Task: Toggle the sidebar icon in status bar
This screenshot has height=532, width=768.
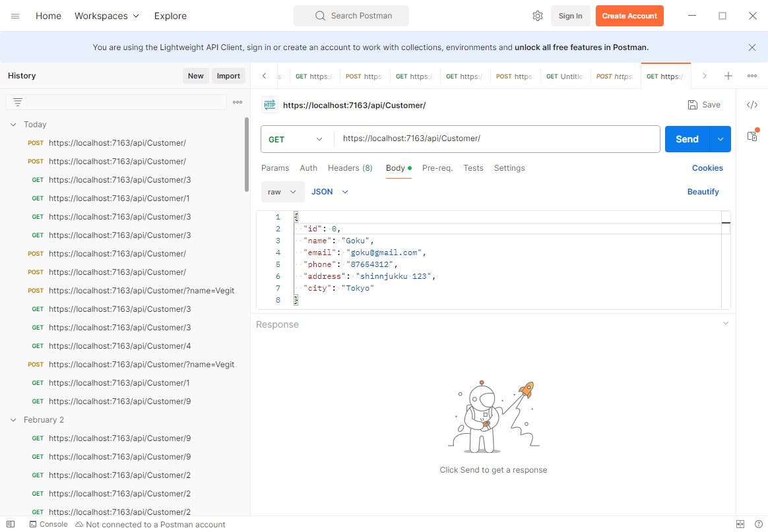Action: 11,524
